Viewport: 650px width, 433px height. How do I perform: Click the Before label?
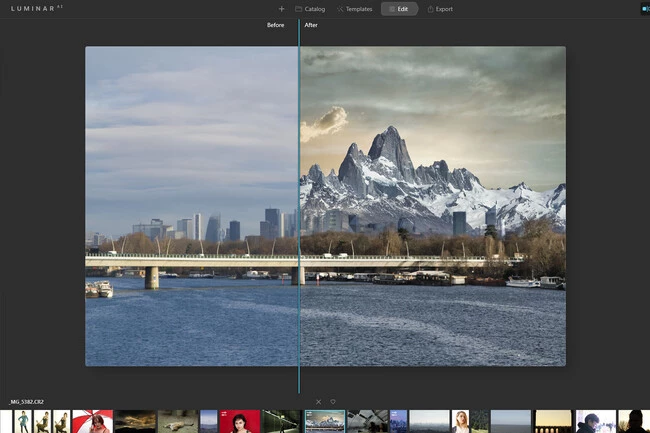pos(275,25)
